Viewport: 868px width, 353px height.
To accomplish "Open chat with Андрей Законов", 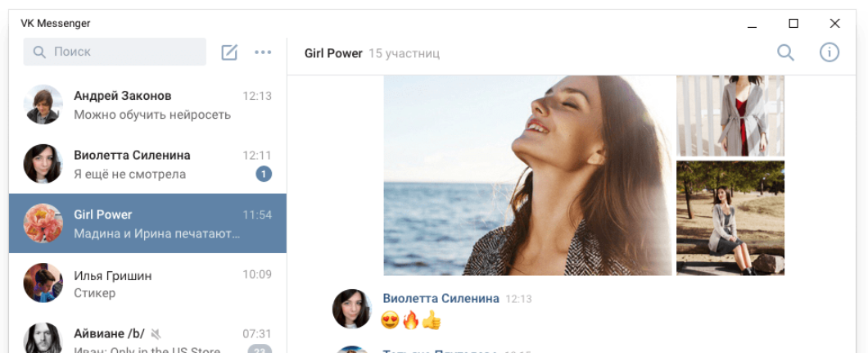I will click(147, 105).
